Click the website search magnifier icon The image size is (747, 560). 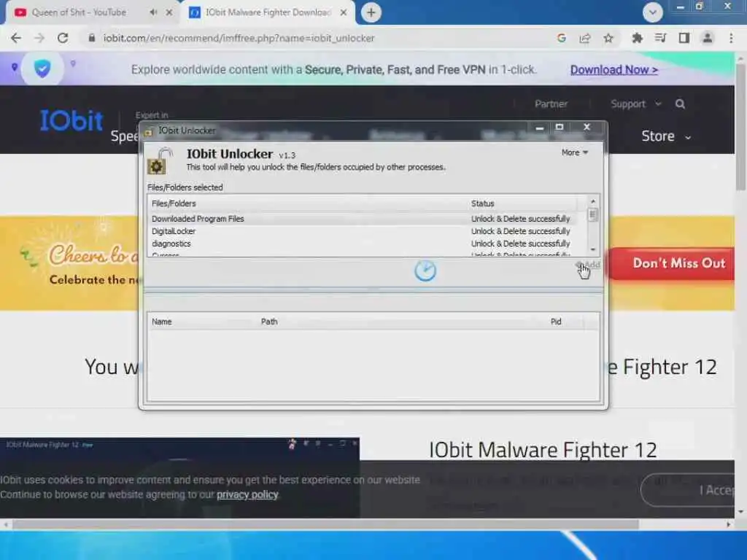[x=680, y=104]
